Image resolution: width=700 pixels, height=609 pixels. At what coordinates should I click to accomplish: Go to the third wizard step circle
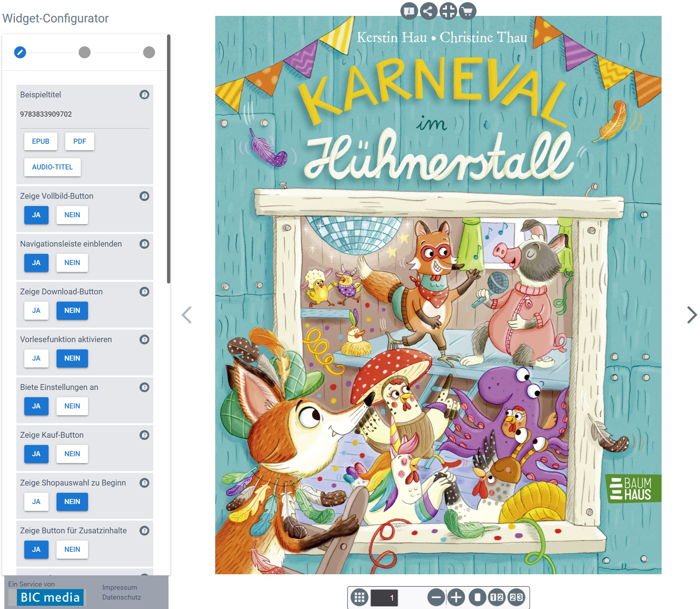(x=149, y=52)
